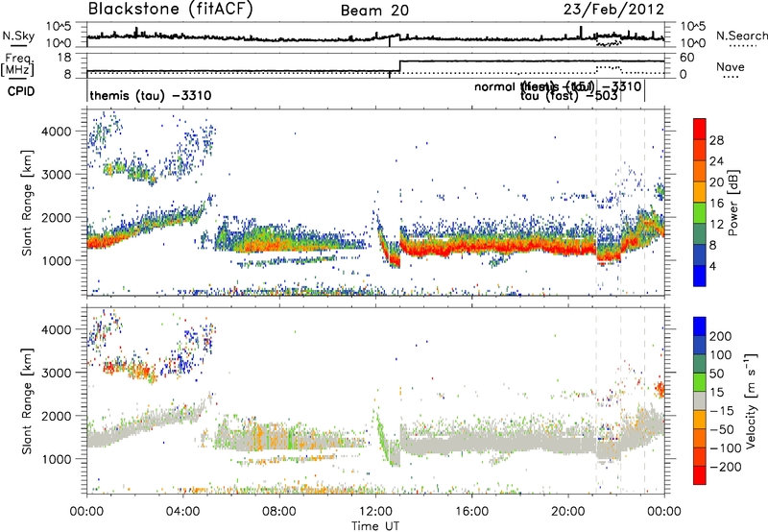Image resolution: width=768 pixels, height=532 pixels.
Task: Click the "Nave" legend label
Action: pos(731,67)
